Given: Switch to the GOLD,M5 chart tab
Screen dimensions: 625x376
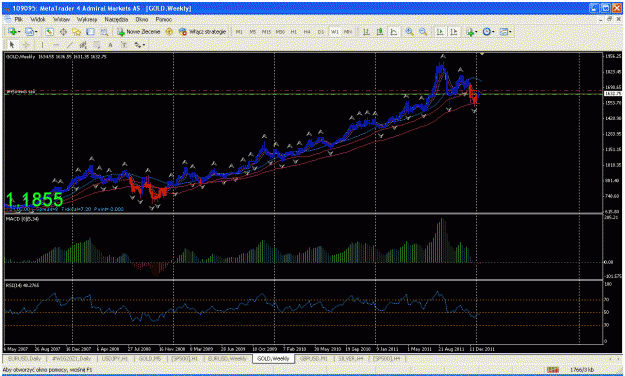Looking at the screenshot, I should [x=149, y=359].
